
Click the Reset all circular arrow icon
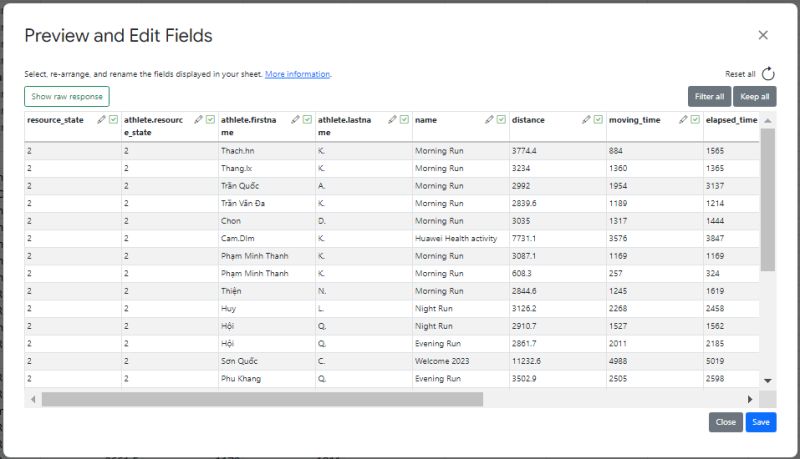point(768,74)
